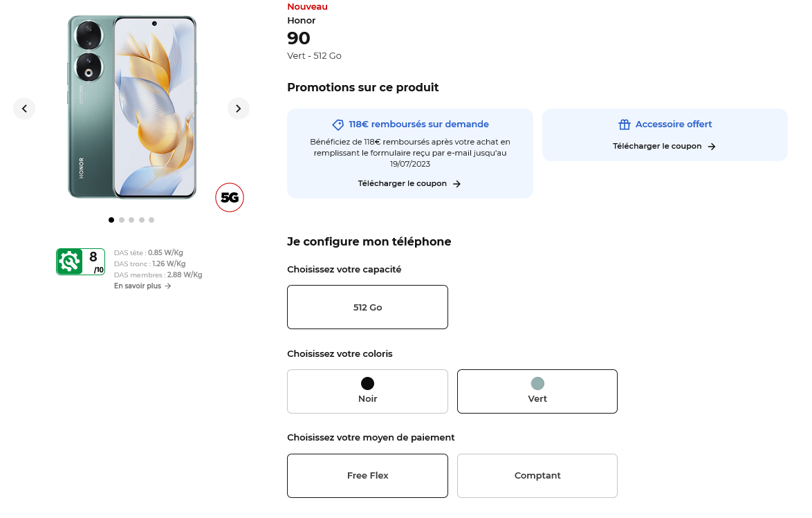Image resolution: width=812 pixels, height=518 pixels.
Task: Choose Comptant payment method
Action: [537, 476]
